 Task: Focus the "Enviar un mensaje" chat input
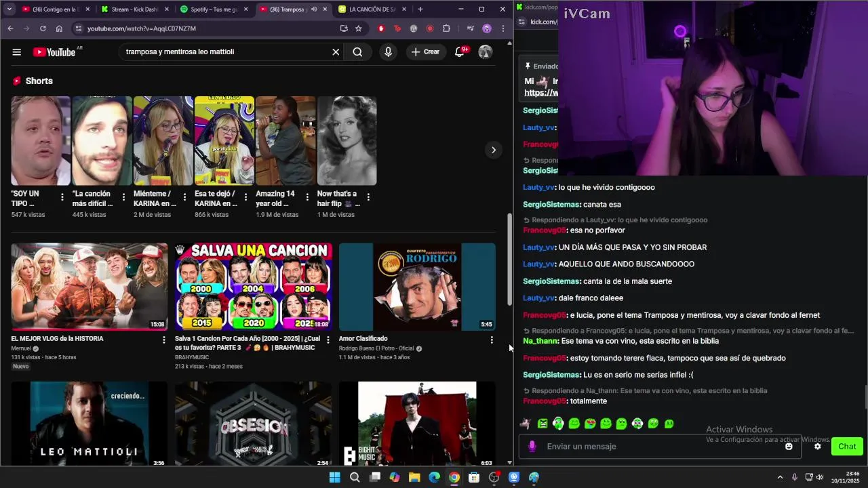coord(661,447)
